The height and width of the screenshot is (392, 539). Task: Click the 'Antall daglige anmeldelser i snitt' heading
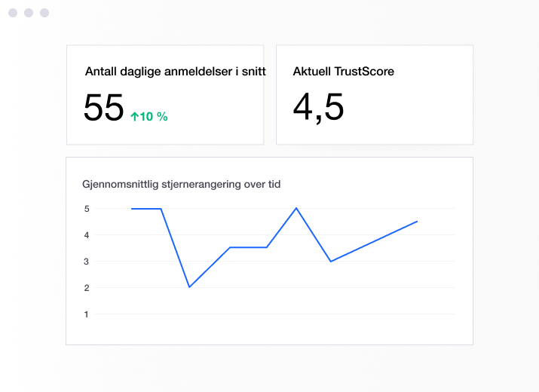(x=176, y=72)
